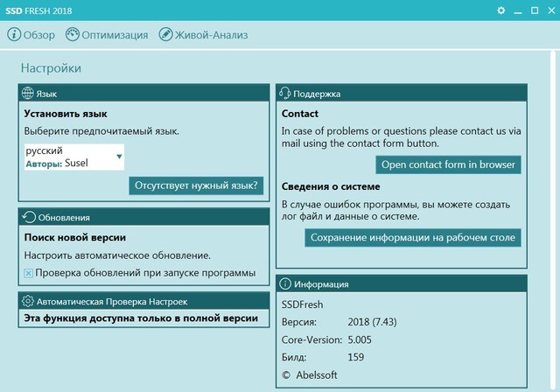This screenshot has height=392, width=560.
Task: Click the Живой-Анализ icon
Action: pos(166,35)
